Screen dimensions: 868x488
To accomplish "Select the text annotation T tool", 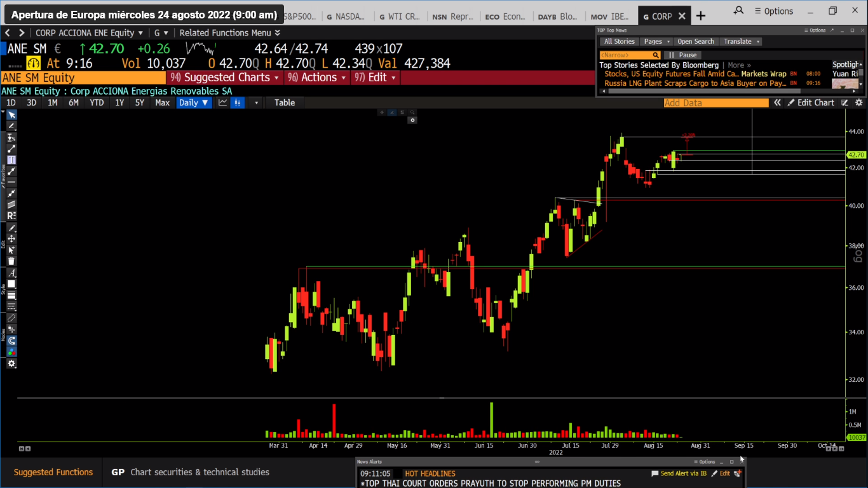I will 11,160.
